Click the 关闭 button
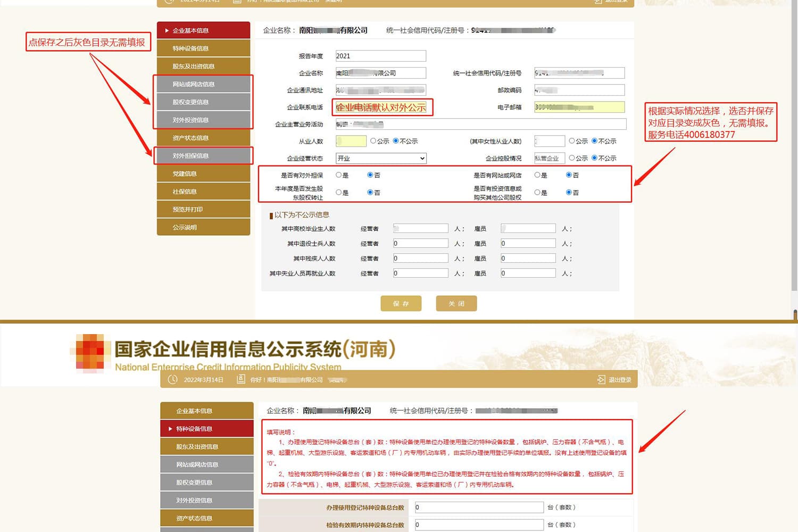Image resolution: width=798 pixels, height=532 pixels. 456,303
